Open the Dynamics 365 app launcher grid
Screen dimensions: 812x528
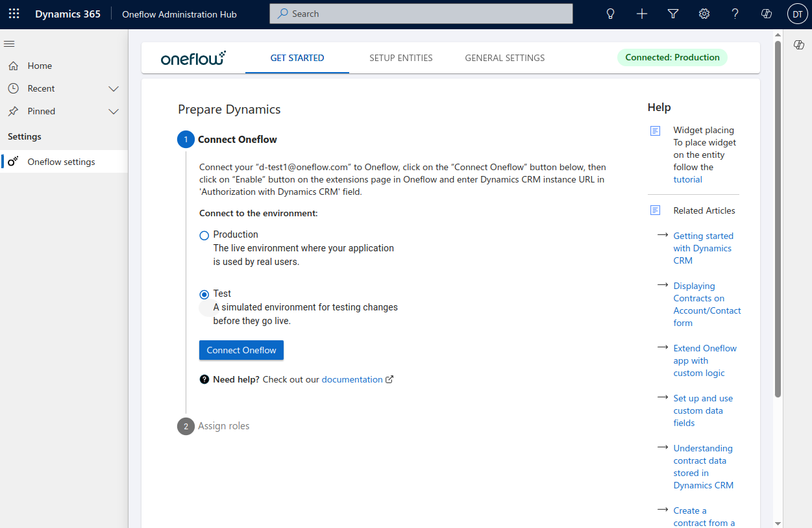[x=14, y=14]
